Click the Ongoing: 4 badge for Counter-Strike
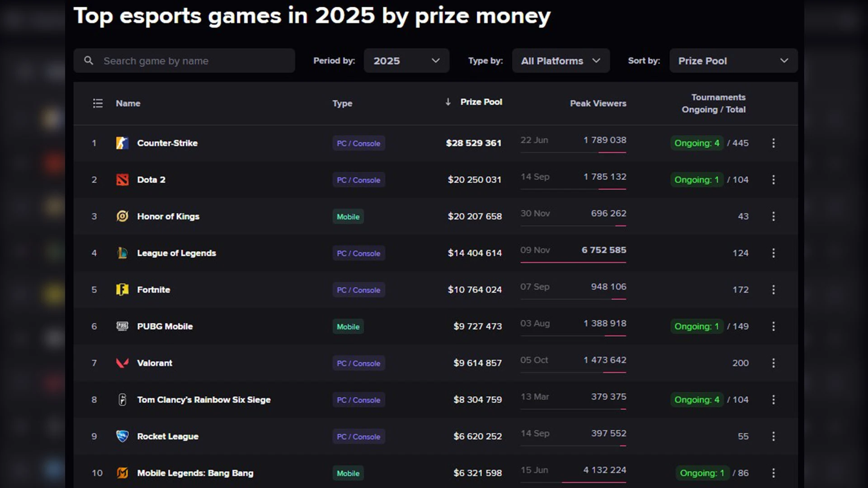This screenshot has width=868, height=488. click(x=697, y=143)
